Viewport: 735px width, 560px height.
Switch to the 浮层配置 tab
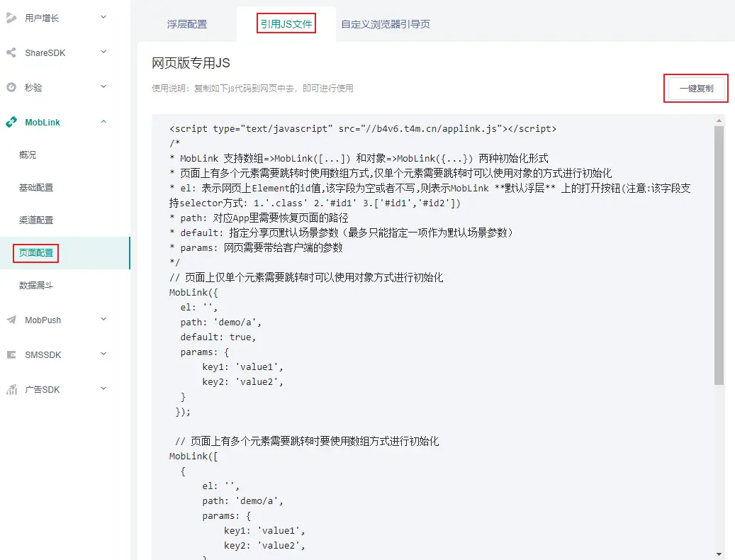click(187, 24)
